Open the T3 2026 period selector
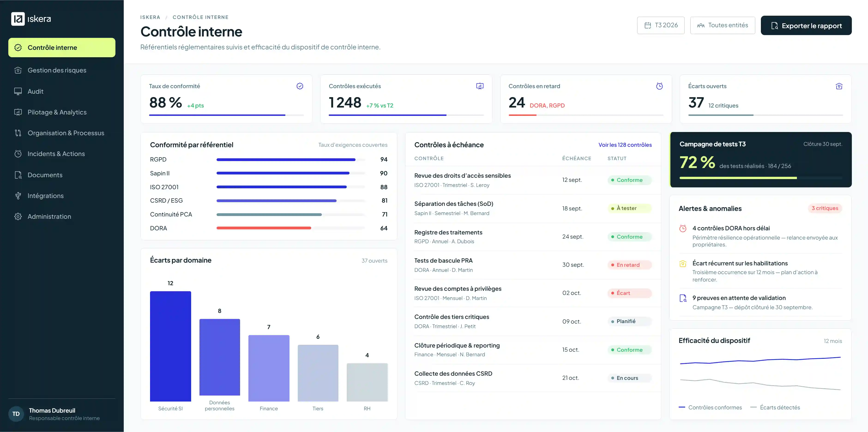Image resolution: width=868 pixels, height=432 pixels. click(661, 25)
